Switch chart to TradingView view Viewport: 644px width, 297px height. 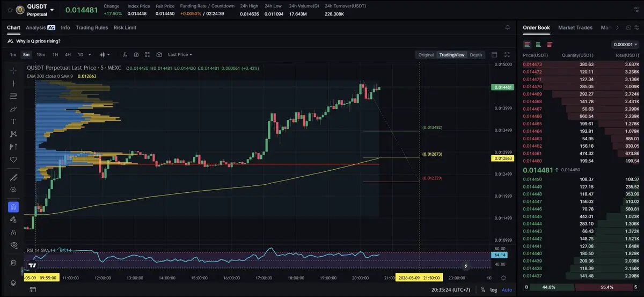pyautogui.click(x=452, y=55)
